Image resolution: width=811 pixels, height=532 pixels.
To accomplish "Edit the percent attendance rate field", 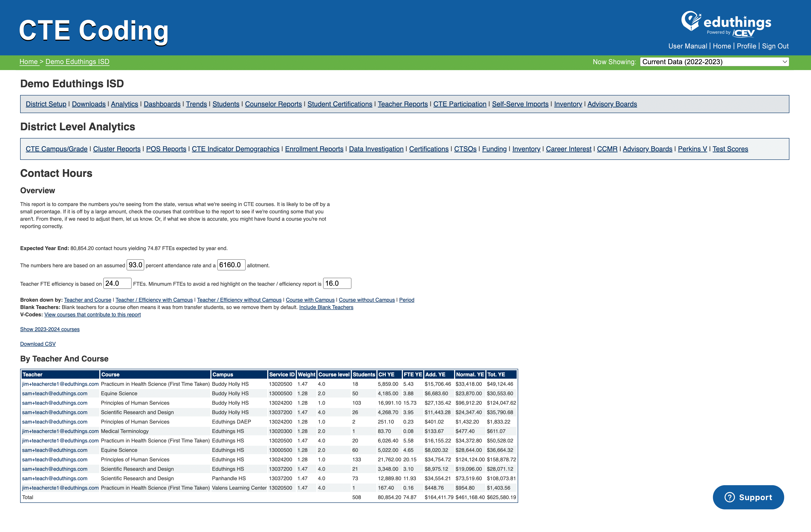I will [x=135, y=265].
